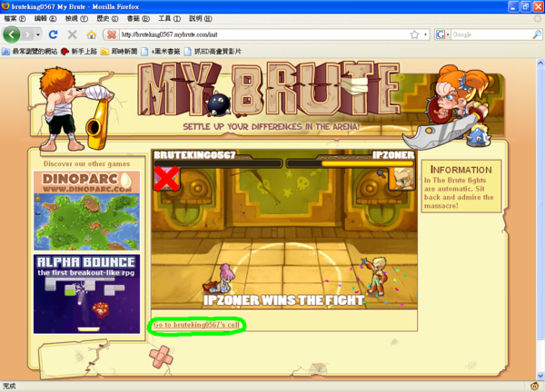Image resolution: width=545 pixels, height=392 pixels.
Task: Click into the Google search box
Action: click(491, 34)
